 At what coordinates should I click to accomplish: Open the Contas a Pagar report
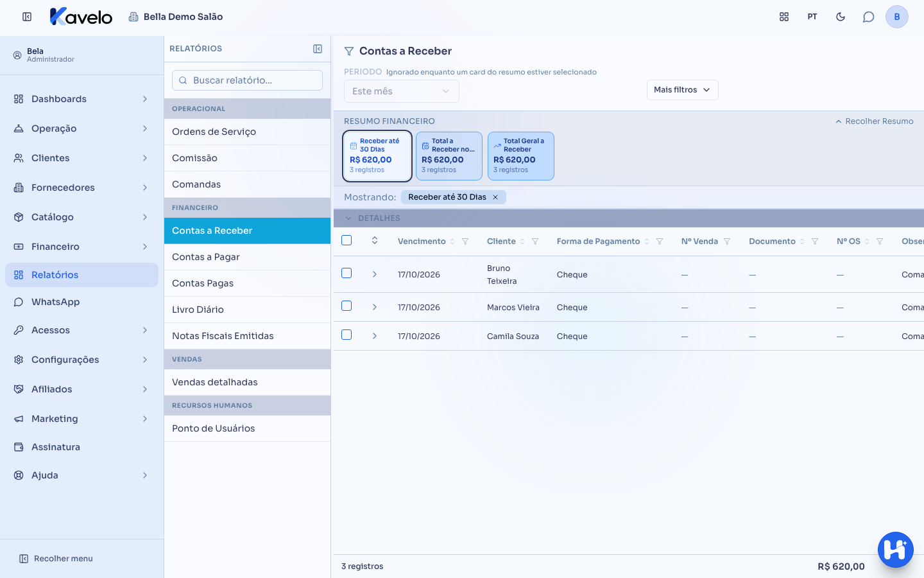click(247, 257)
